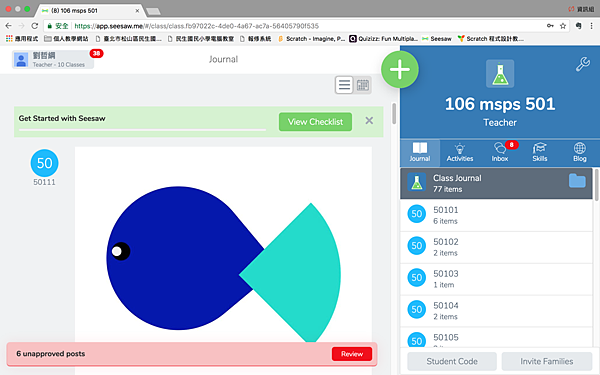This screenshot has width=600, height=375.
Task: Switch to list view of journal
Action: pos(344,85)
